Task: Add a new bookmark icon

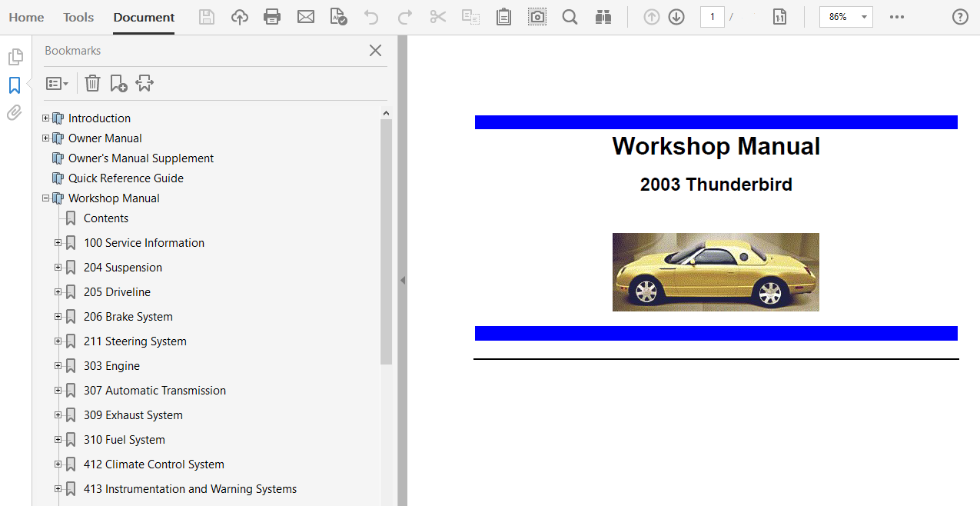Action: point(118,83)
